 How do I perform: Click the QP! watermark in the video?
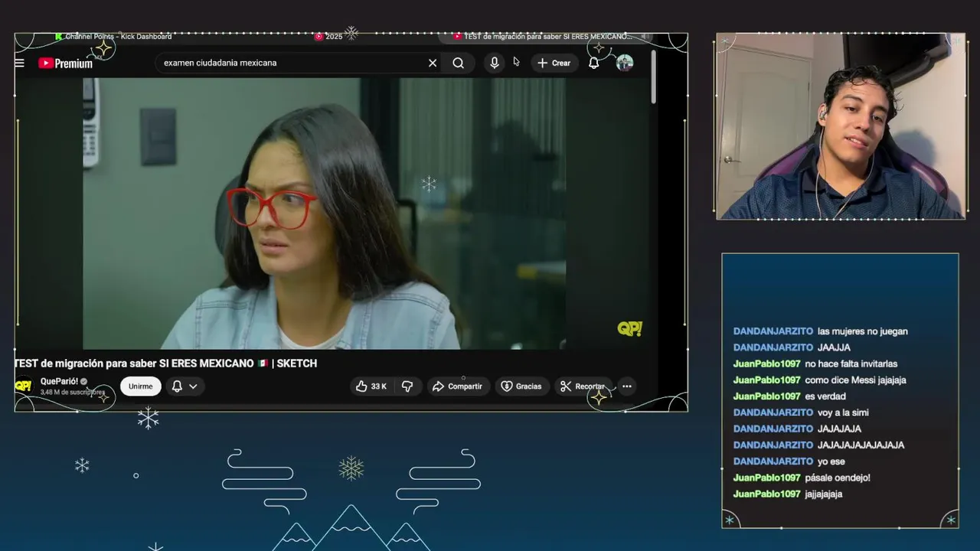(x=629, y=329)
